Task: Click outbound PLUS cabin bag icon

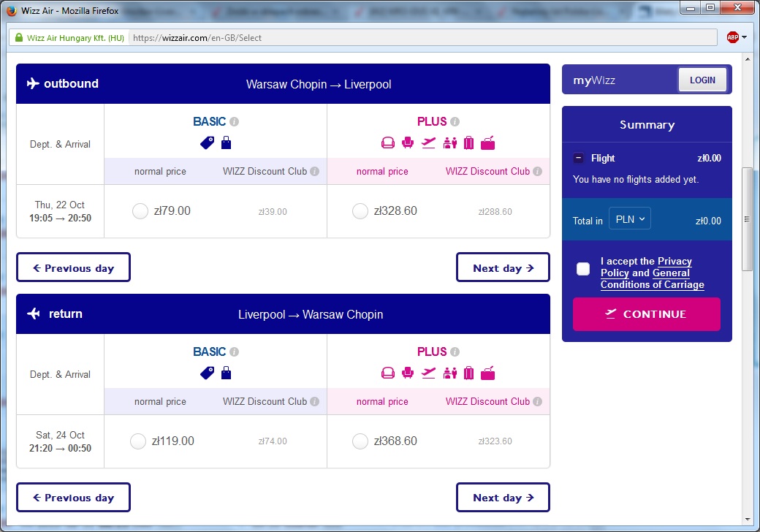Action: pyautogui.click(x=388, y=143)
